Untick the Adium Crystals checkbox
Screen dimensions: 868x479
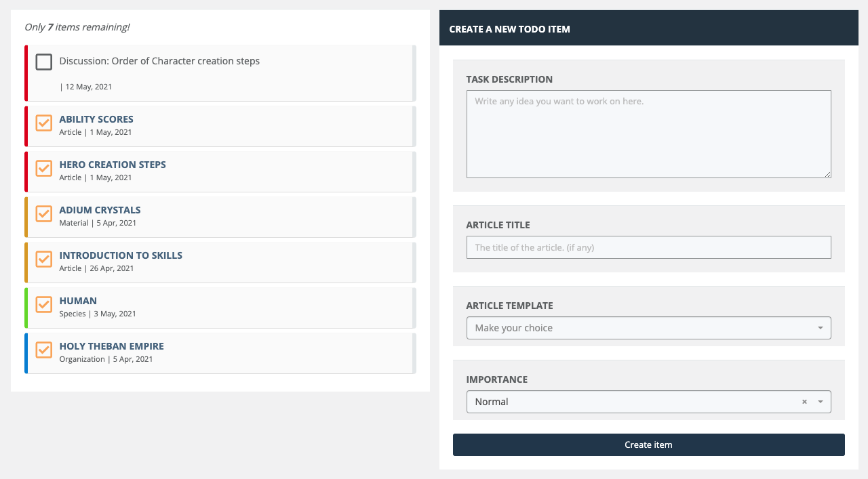click(x=44, y=213)
